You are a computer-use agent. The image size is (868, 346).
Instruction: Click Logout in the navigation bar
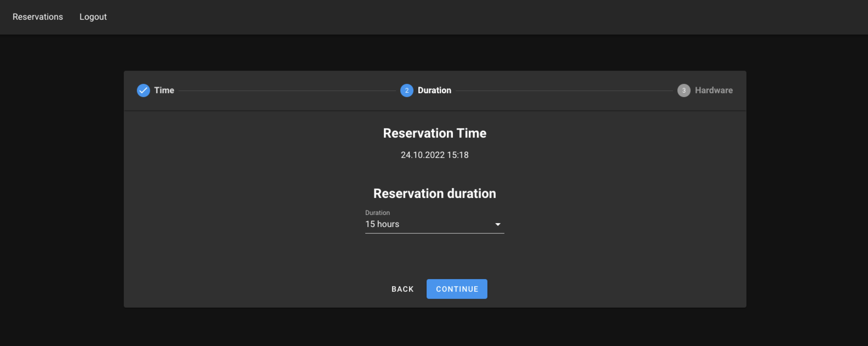coord(93,16)
